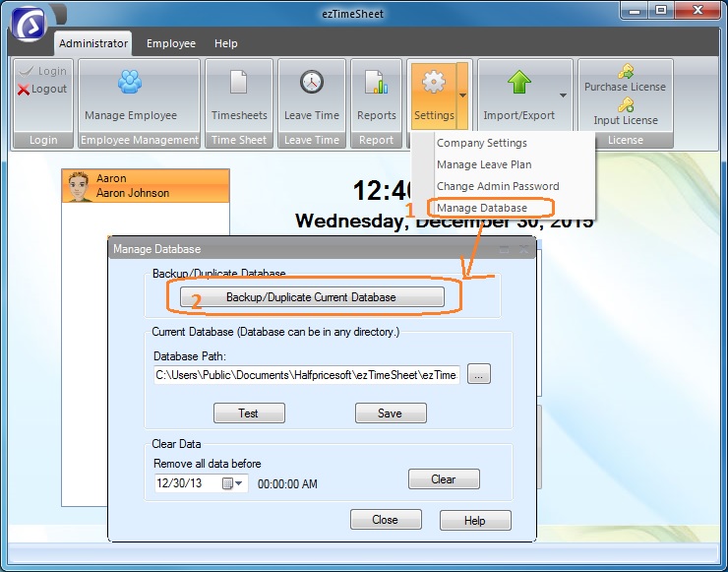Click the Import/Export green arrow icon
The width and height of the screenshot is (728, 572).
coord(518,83)
